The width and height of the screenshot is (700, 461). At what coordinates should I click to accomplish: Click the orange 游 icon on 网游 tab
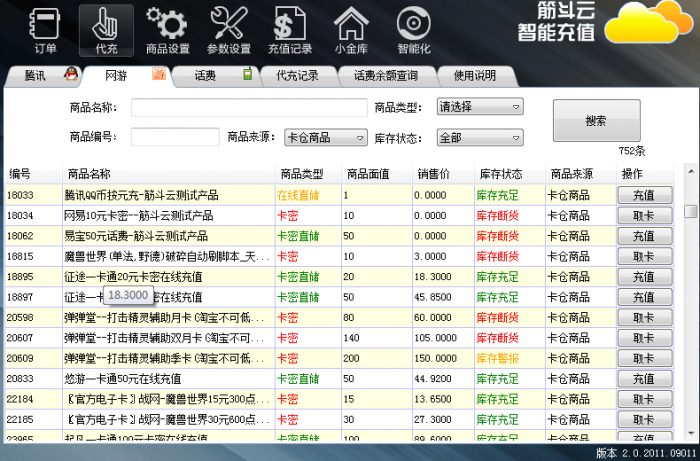point(159,74)
